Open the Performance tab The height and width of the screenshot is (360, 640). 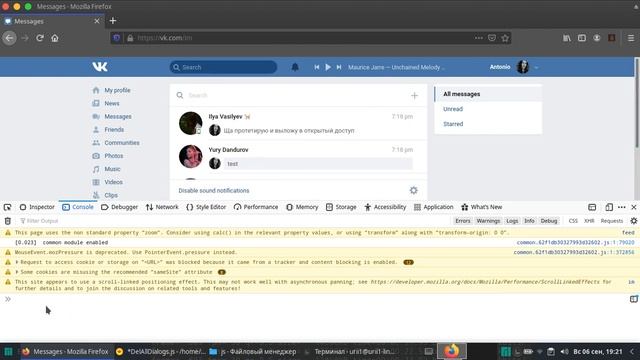pyautogui.click(x=256, y=207)
